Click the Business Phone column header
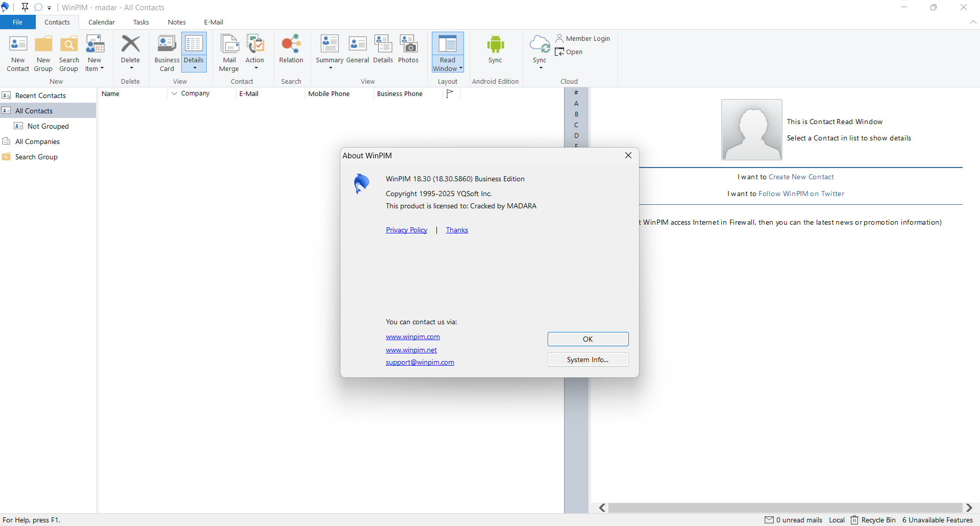Image resolution: width=980 pixels, height=526 pixels. (408, 93)
